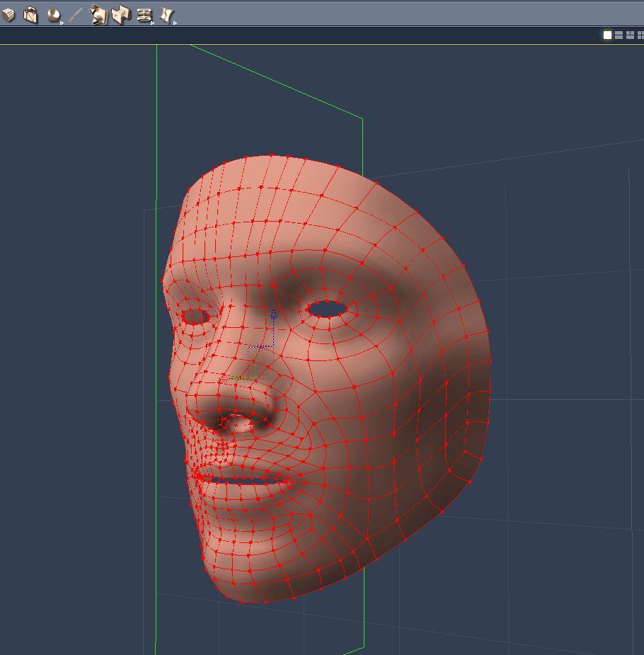Viewport: 644px width, 655px height.
Task: Open flyout arrow beside the bridge tool
Action: [153, 23]
